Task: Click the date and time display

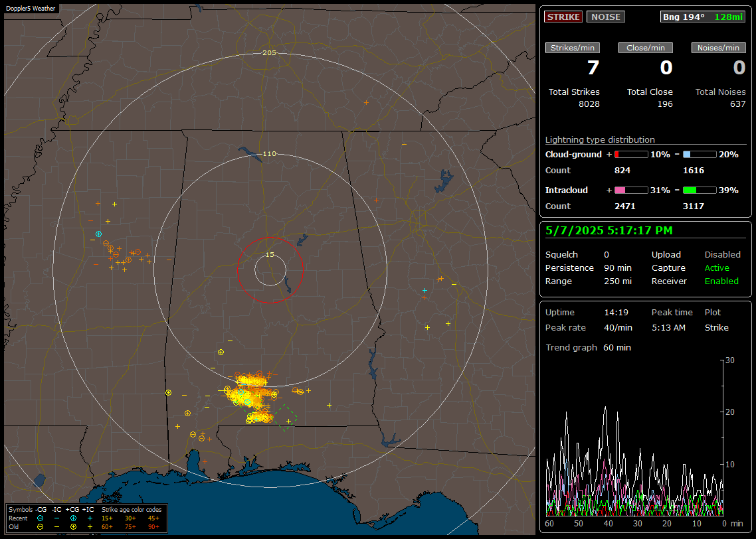Action: [609, 231]
